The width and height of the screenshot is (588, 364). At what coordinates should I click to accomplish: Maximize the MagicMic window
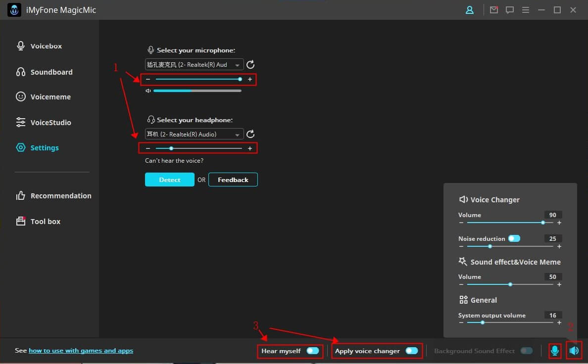[x=557, y=10]
